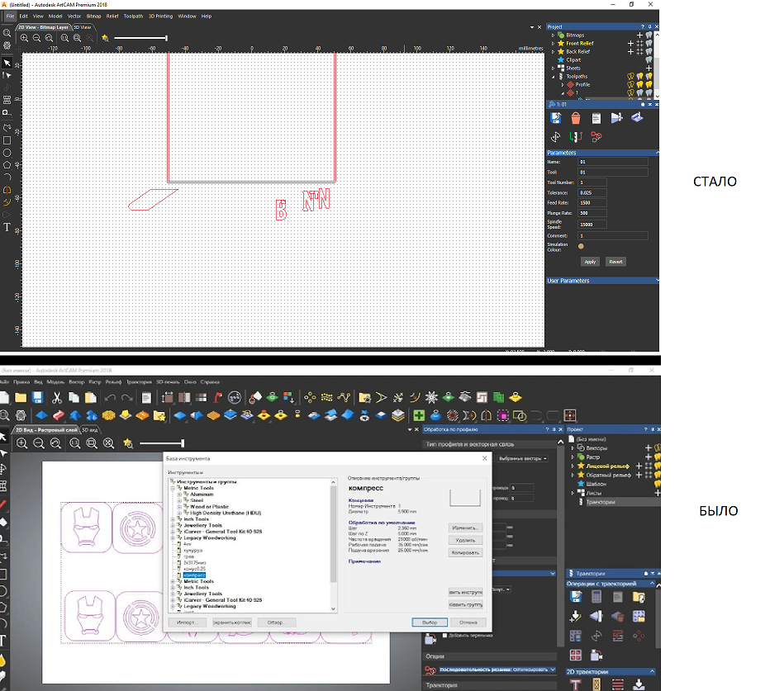Screen dimensions: 784x691
Task: Click tool list vertical scrollbar in База инструмента
Action: (x=334, y=546)
